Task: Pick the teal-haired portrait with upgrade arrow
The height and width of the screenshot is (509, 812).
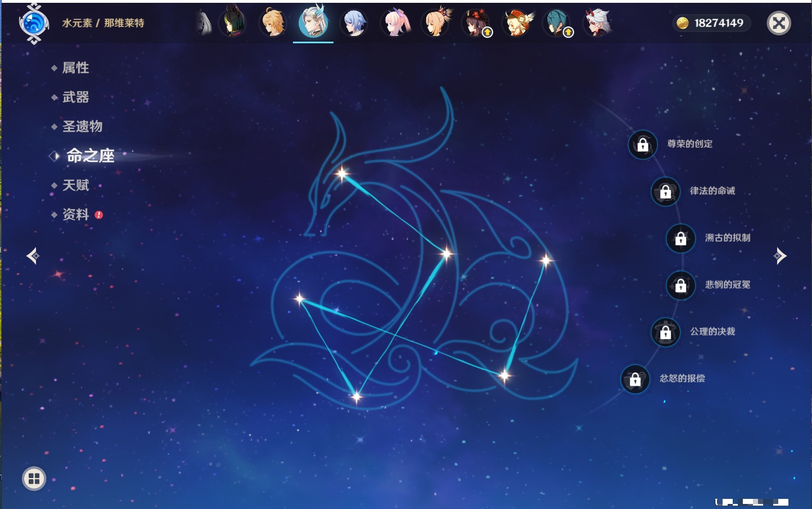Action: [x=558, y=23]
